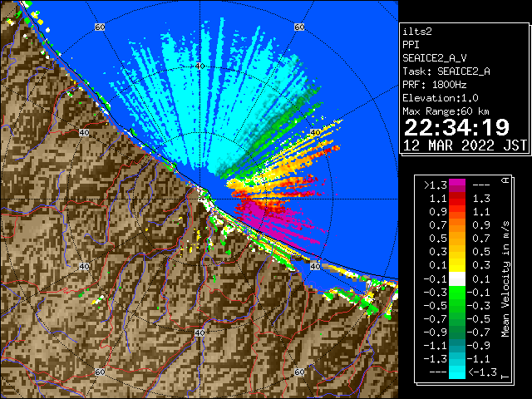532x399 pixels.
Task: Select right-column '1.3' legend value
Action: click(481, 199)
